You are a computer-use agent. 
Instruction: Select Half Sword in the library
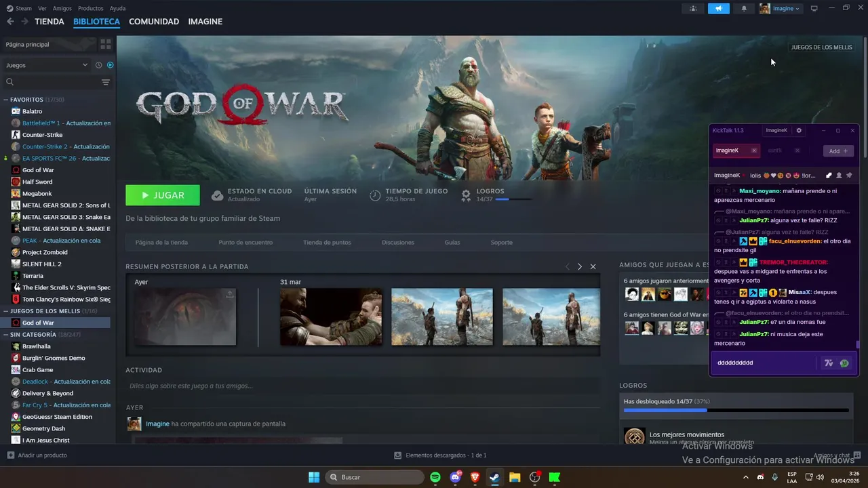[x=37, y=182]
